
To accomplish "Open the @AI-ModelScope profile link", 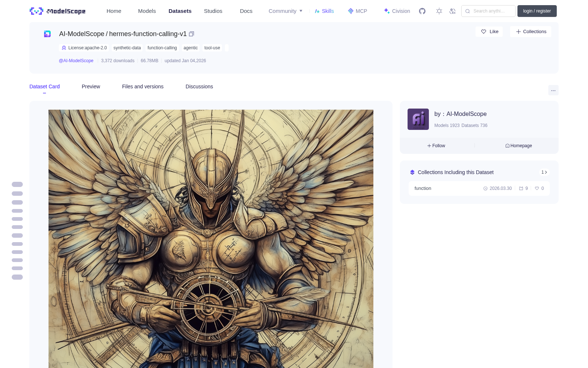I will [x=76, y=61].
